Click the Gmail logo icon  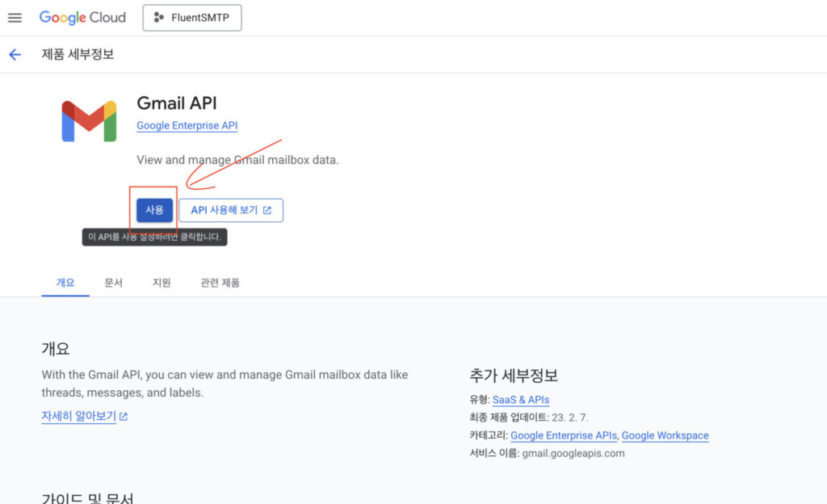89,121
